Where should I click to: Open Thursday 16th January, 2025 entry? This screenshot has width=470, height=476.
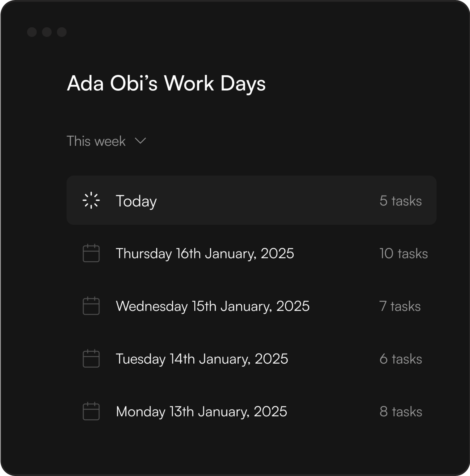tap(205, 253)
